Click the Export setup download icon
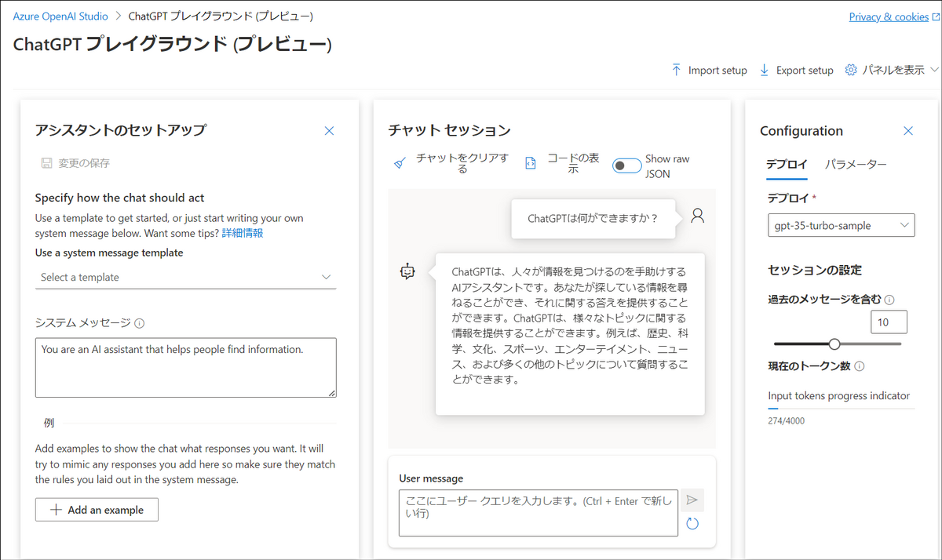942x560 pixels. pos(764,70)
